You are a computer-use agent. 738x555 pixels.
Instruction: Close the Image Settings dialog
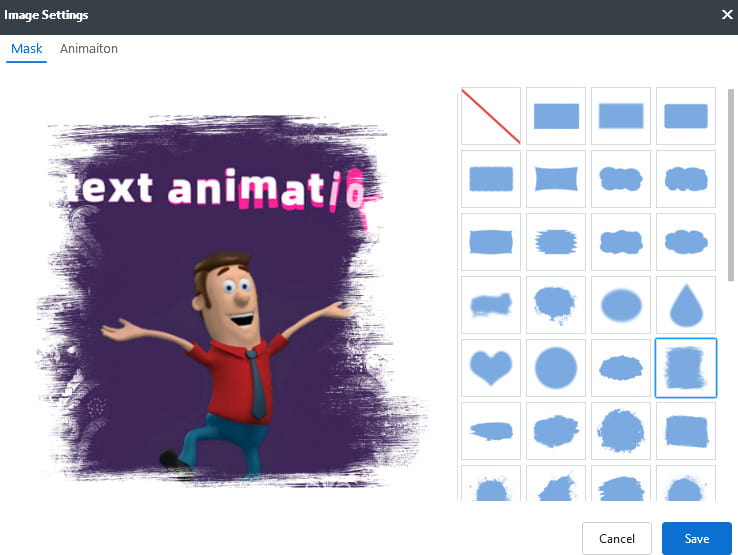727,15
